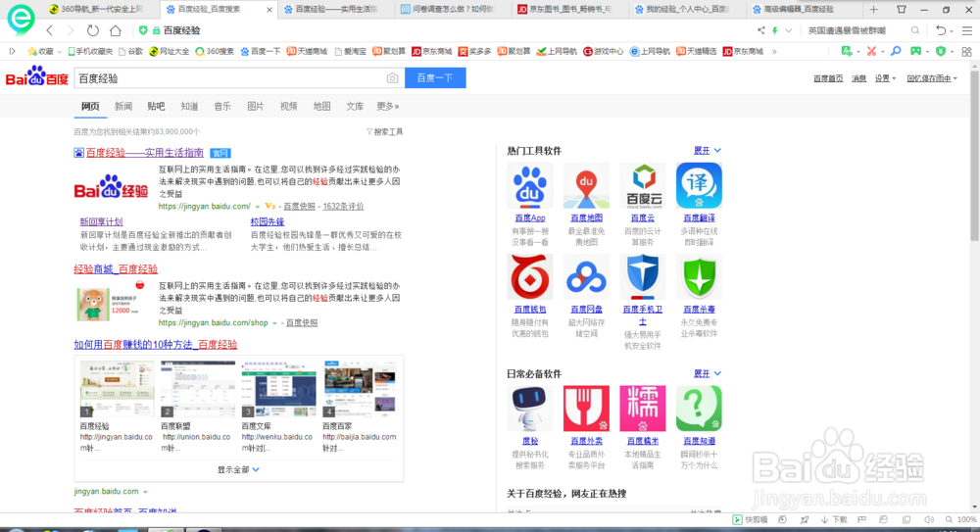Open the browser main menu icon

point(967,30)
